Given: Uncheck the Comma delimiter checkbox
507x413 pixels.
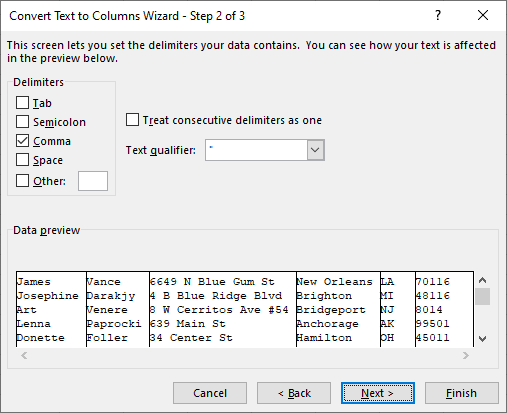Looking at the screenshot, I should (x=22, y=141).
